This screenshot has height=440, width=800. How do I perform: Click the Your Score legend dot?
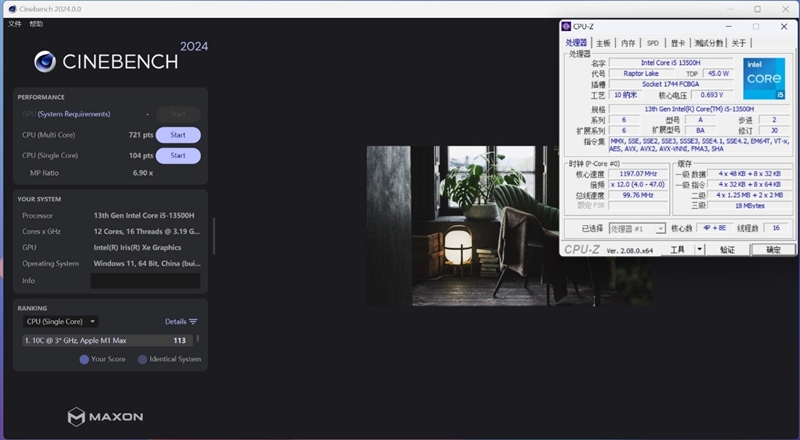coord(84,359)
